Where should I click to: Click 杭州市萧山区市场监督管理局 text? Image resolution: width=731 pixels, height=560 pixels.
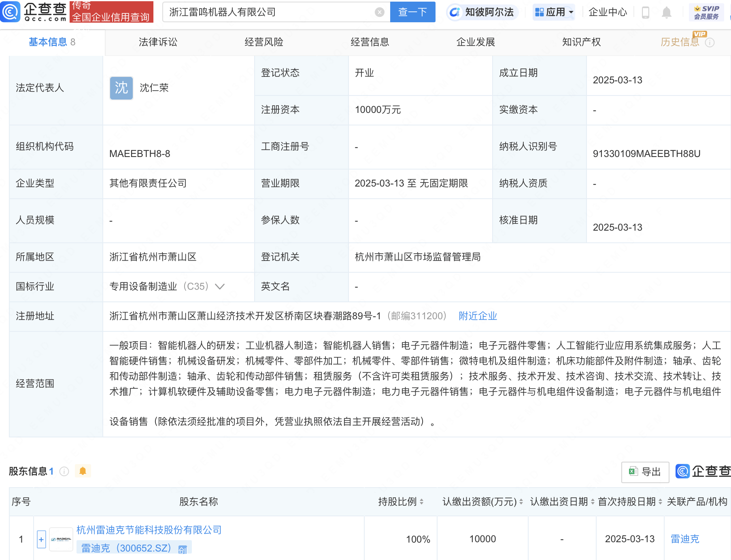pyautogui.click(x=418, y=257)
